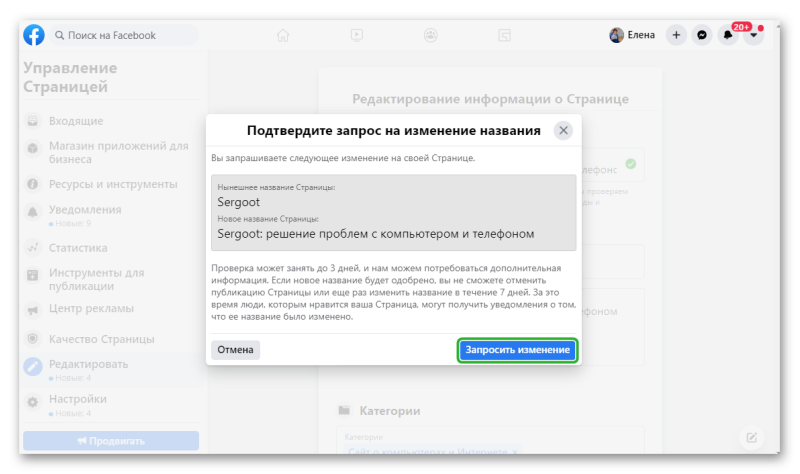
Task: Close the name change confirmation dialog
Action: pyautogui.click(x=563, y=131)
